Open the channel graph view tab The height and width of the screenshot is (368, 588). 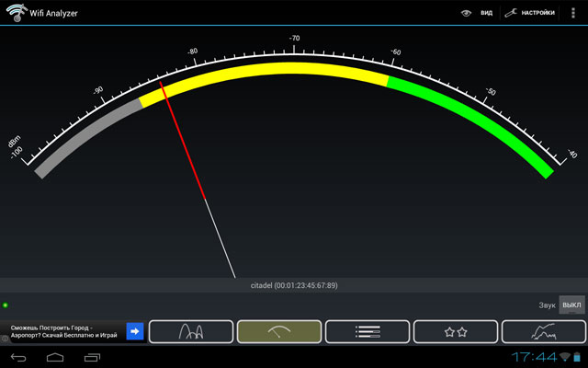(x=191, y=331)
